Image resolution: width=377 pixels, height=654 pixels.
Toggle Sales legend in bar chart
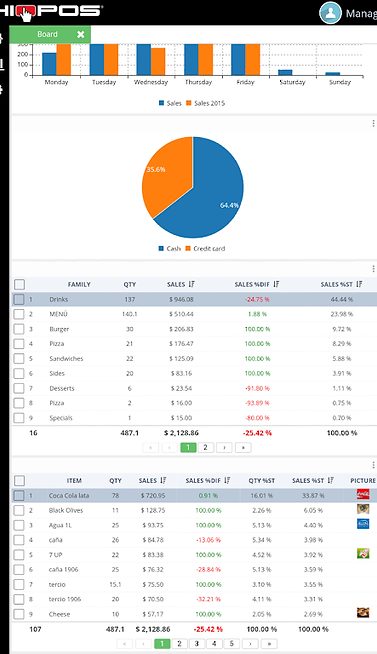[170, 103]
